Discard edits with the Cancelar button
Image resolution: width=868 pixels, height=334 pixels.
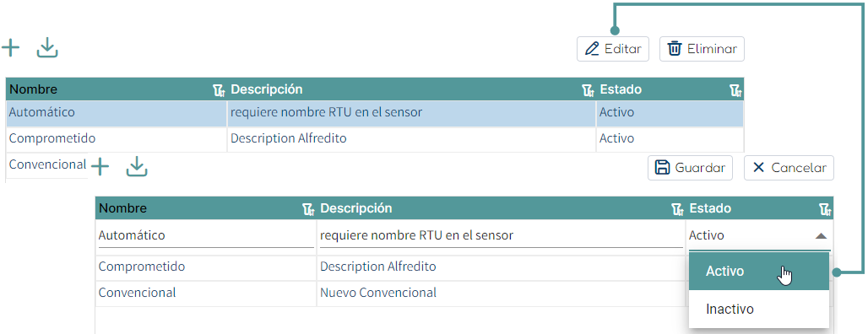(x=789, y=168)
